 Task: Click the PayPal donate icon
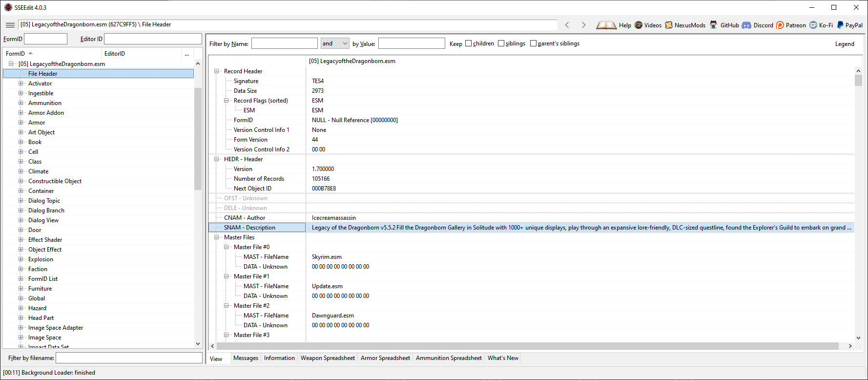840,25
